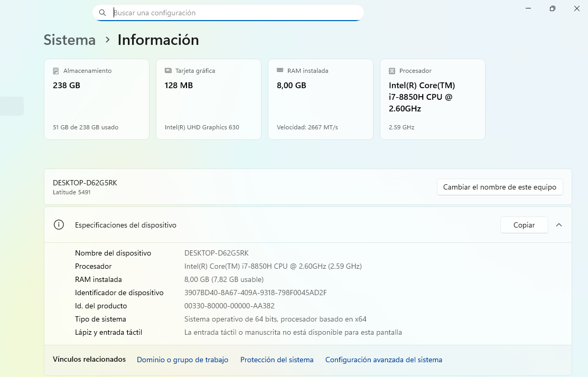Copy device specifications with Copiar

[x=524, y=224]
